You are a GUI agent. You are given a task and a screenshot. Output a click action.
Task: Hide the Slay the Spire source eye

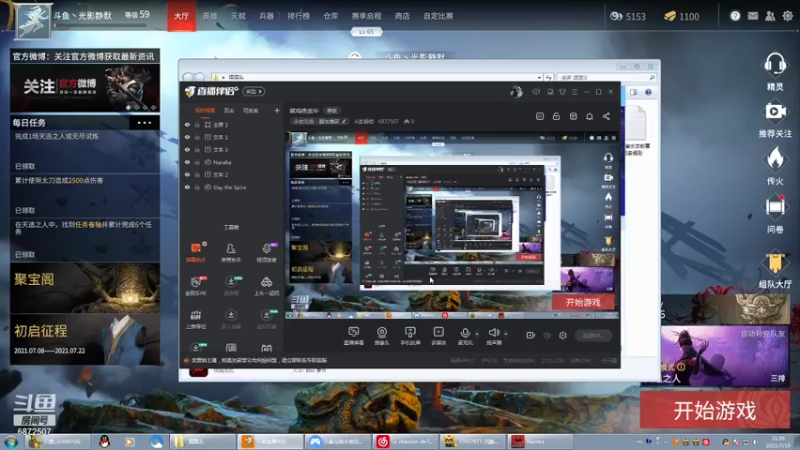[187, 187]
